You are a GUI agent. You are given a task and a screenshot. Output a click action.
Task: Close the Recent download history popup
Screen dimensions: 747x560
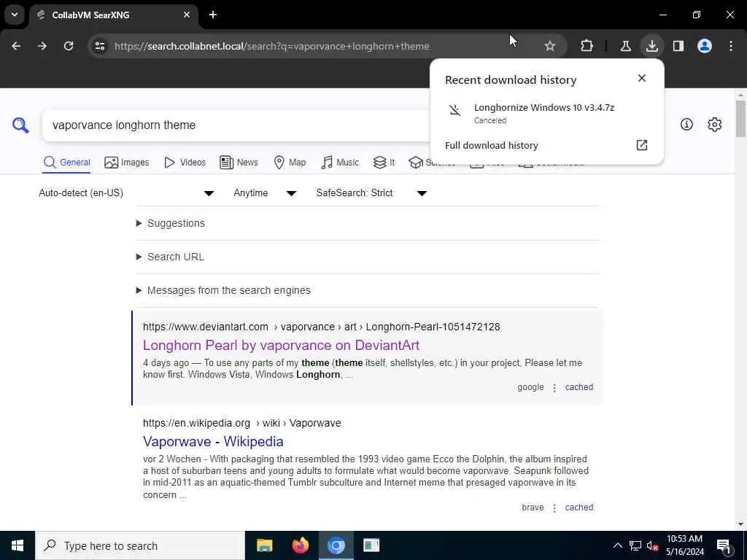click(x=642, y=78)
